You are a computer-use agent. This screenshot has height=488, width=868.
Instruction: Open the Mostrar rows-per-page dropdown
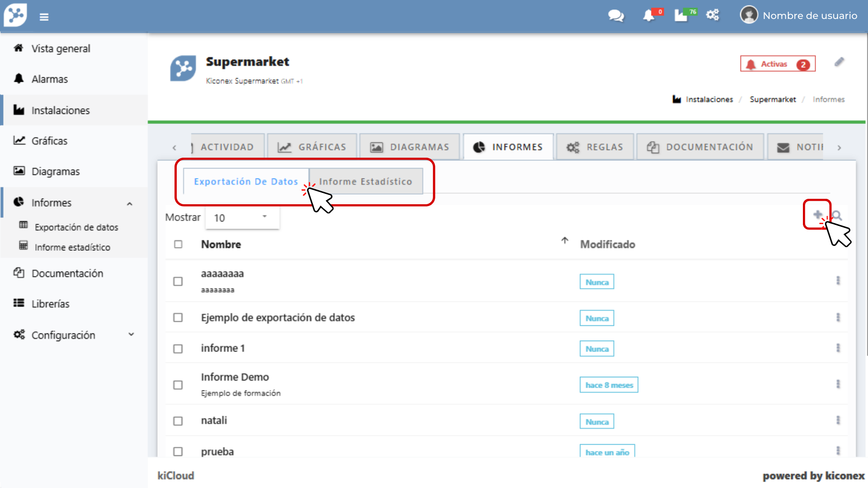[242, 218]
